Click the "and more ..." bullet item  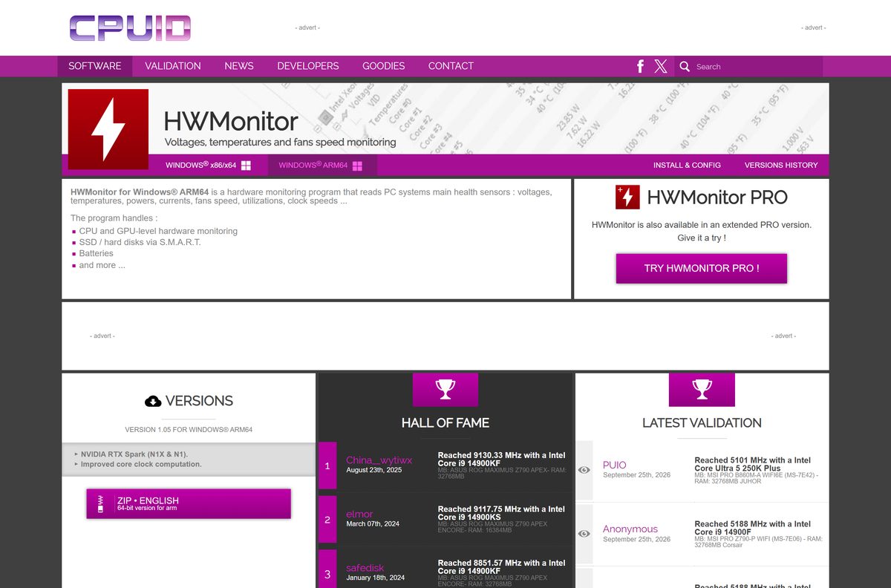(x=102, y=265)
